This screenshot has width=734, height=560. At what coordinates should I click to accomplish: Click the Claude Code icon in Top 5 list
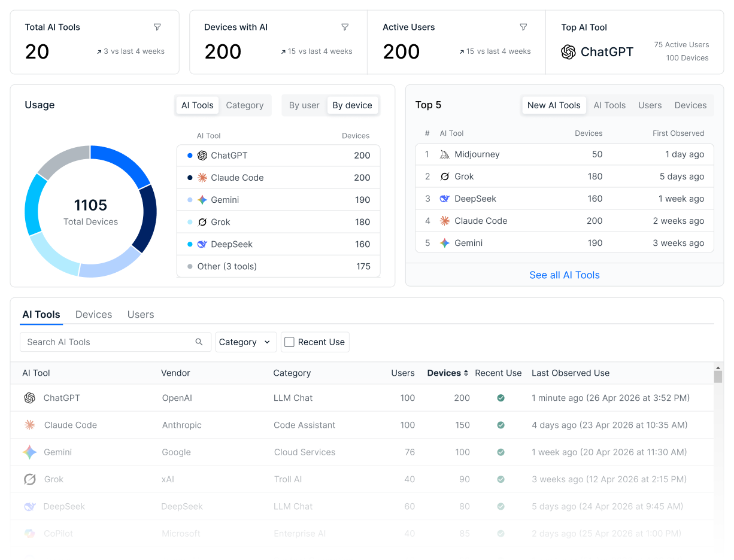point(445,221)
